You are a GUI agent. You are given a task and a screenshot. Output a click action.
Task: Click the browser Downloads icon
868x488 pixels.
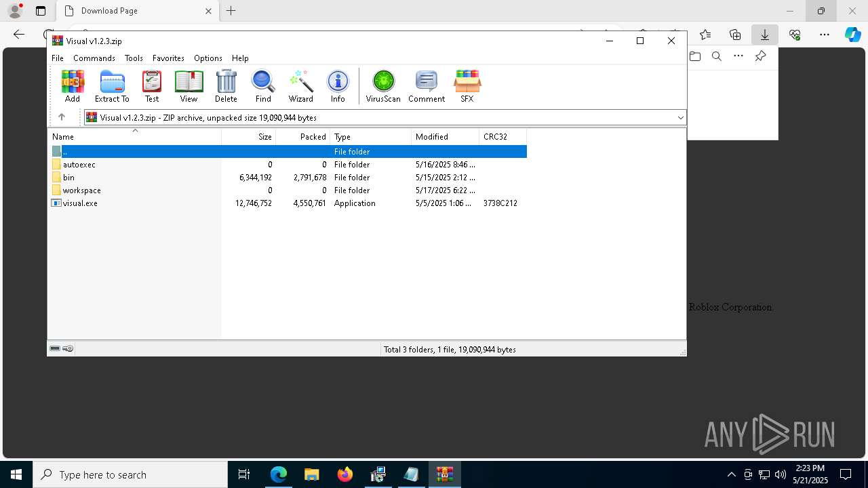coord(764,35)
